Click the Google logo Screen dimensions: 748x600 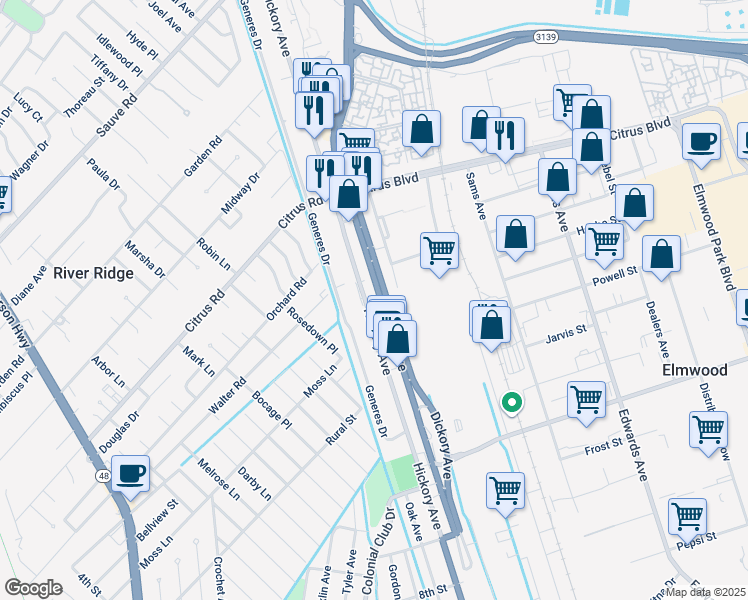pyautogui.click(x=33, y=588)
